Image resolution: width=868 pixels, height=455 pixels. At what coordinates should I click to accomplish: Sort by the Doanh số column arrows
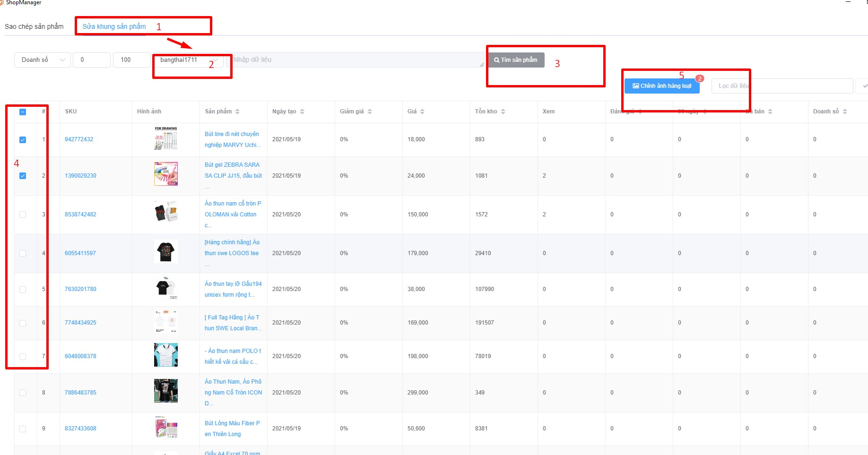coord(845,112)
